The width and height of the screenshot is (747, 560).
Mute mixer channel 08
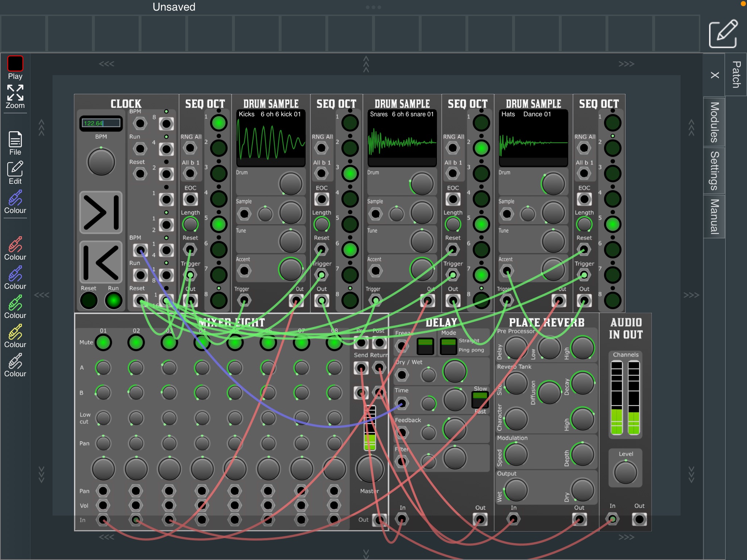click(334, 343)
